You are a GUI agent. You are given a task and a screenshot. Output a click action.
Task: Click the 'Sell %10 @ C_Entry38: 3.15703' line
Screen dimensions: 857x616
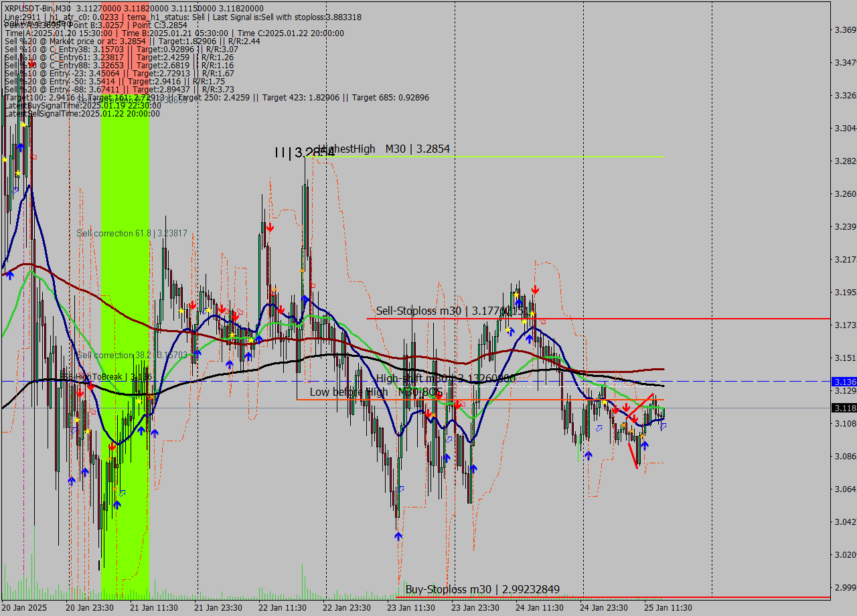(121, 49)
